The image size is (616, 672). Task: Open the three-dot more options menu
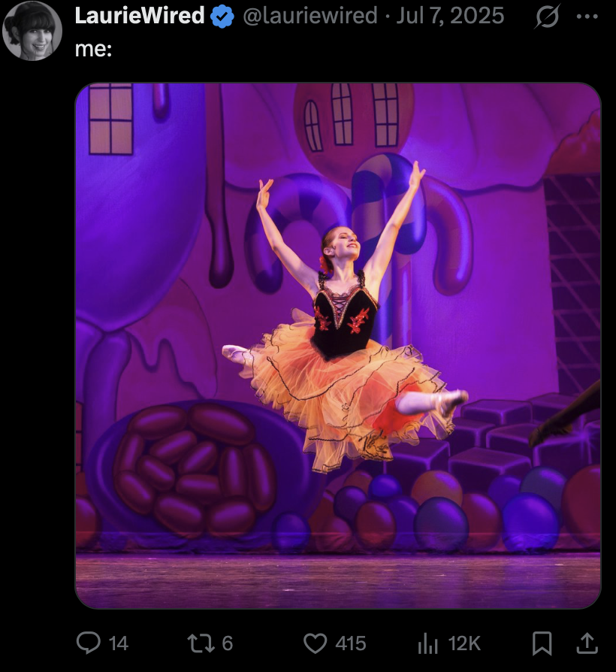pyautogui.click(x=587, y=17)
